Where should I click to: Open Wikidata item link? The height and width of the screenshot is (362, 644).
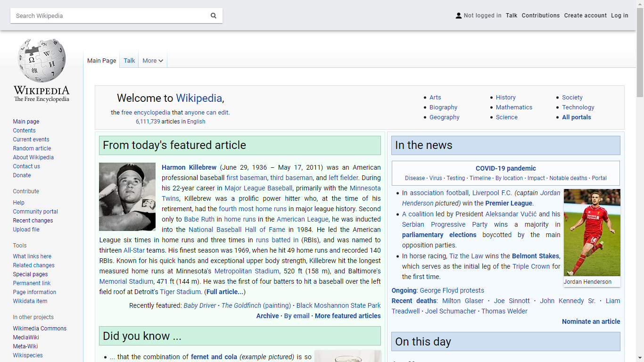[30, 301]
